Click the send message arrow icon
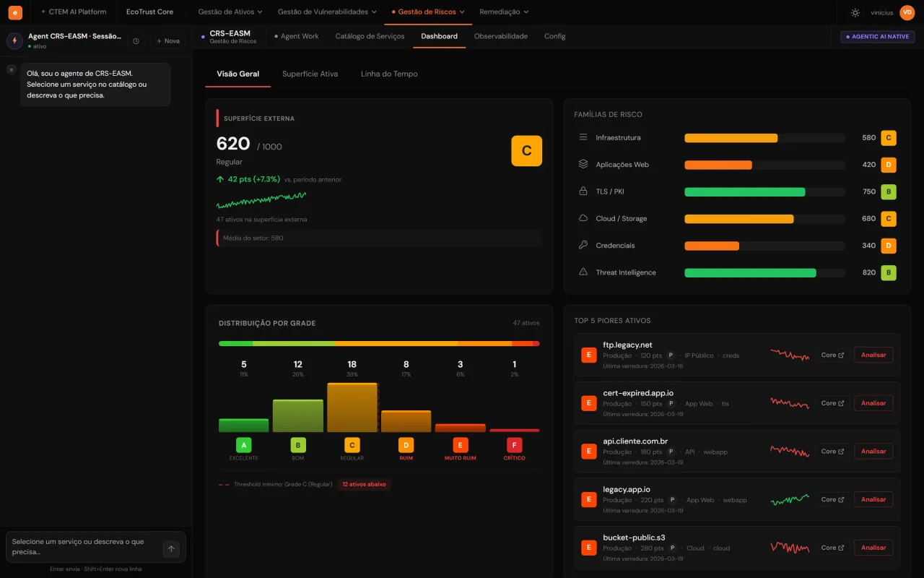Screen dimensions: 924x578 (x=171, y=549)
